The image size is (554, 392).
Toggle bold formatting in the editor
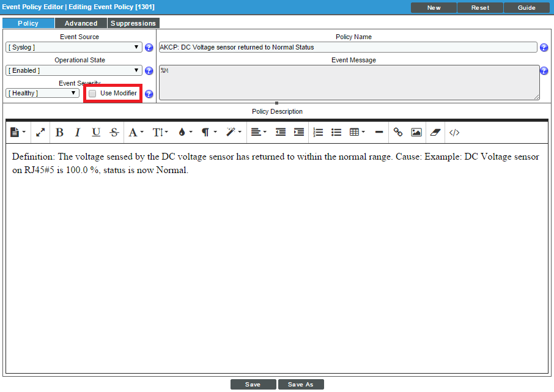tap(59, 132)
